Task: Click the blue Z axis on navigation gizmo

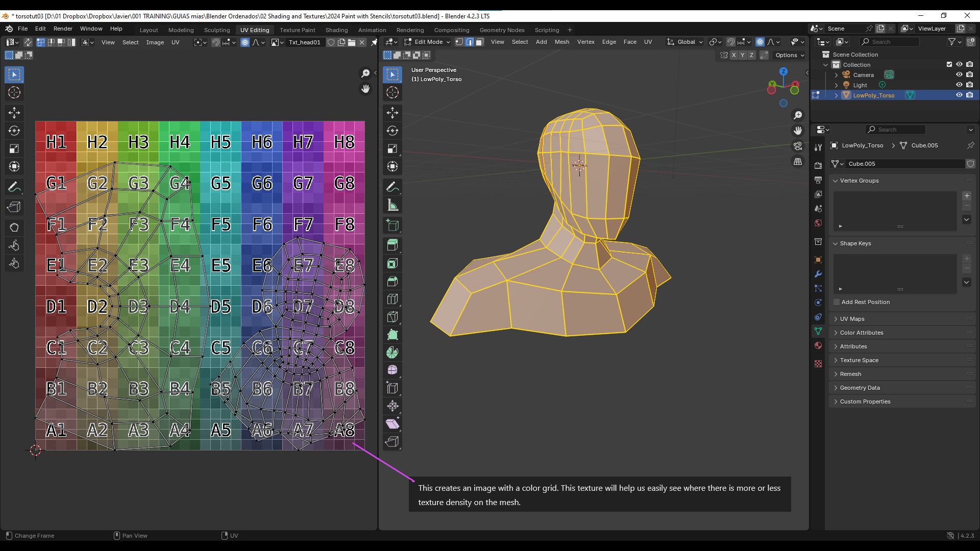Action: coord(783,71)
